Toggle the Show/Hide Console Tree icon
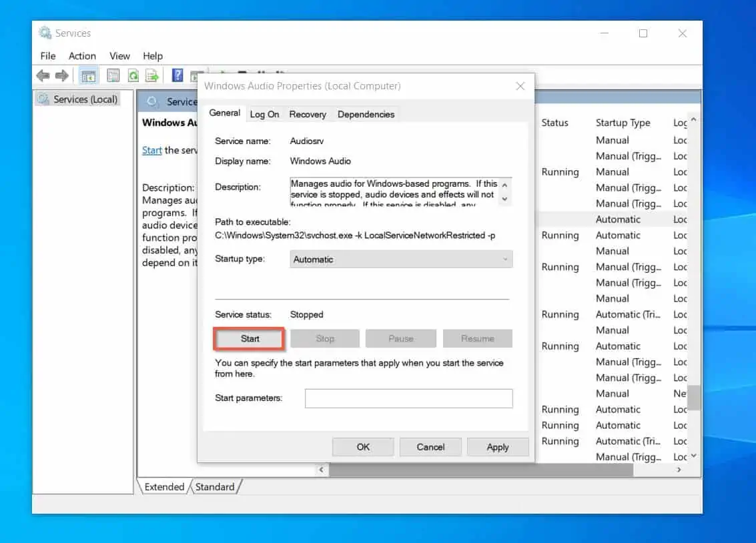 coord(88,75)
